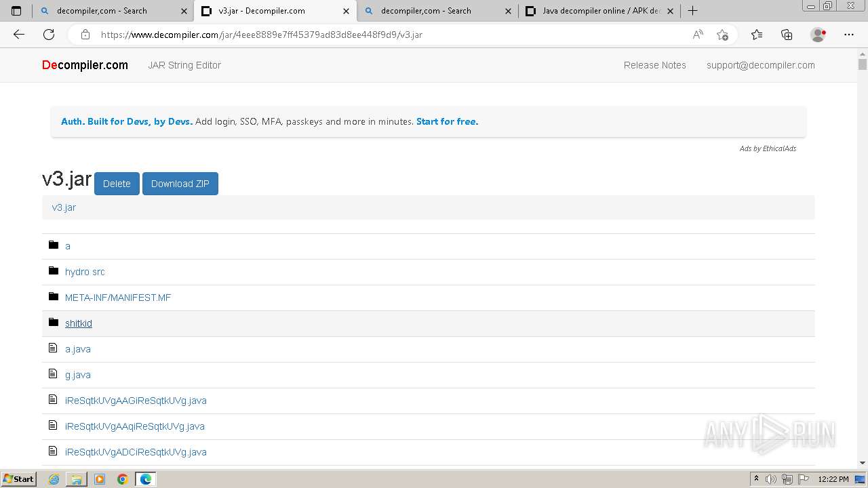Click the site info lock icon
Image resolution: width=868 pixels, height=488 pixels.
(x=85, y=35)
